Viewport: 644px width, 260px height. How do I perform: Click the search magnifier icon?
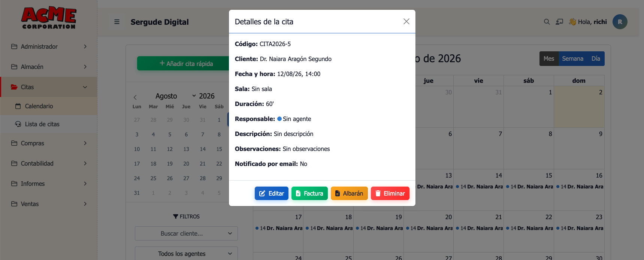(x=547, y=22)
